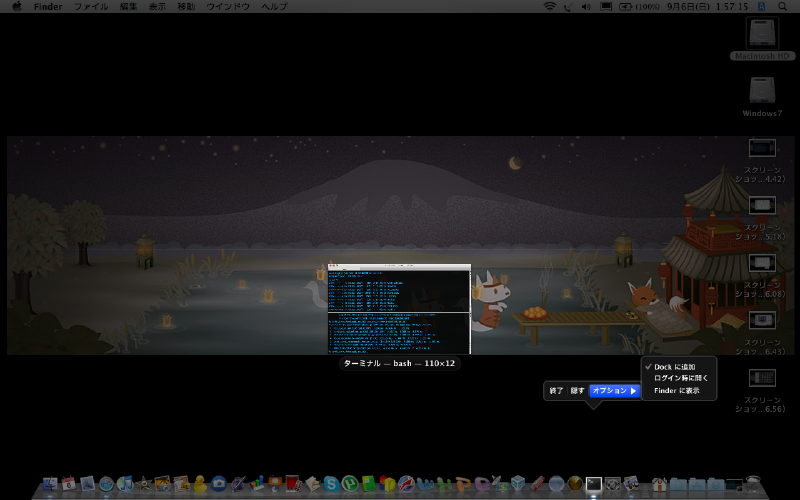
Task: Enable 'ログイン時に開く' option
Action: point(681,378)
